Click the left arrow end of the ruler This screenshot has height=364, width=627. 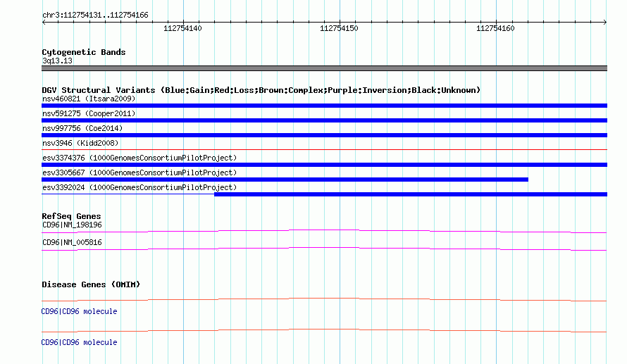[x=44, y=22]
